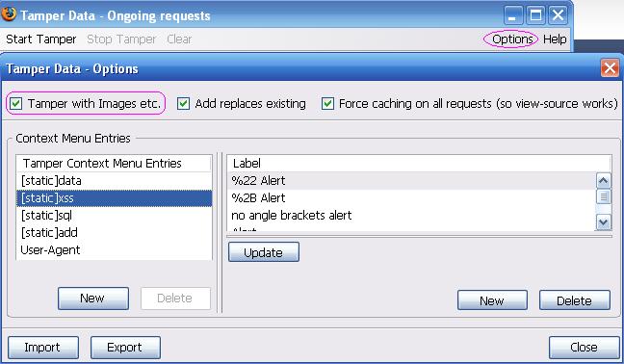The height and width of the screenshot is (364, 624).
Task: Select no angle brackets alert row
Action: coord(411,215)
